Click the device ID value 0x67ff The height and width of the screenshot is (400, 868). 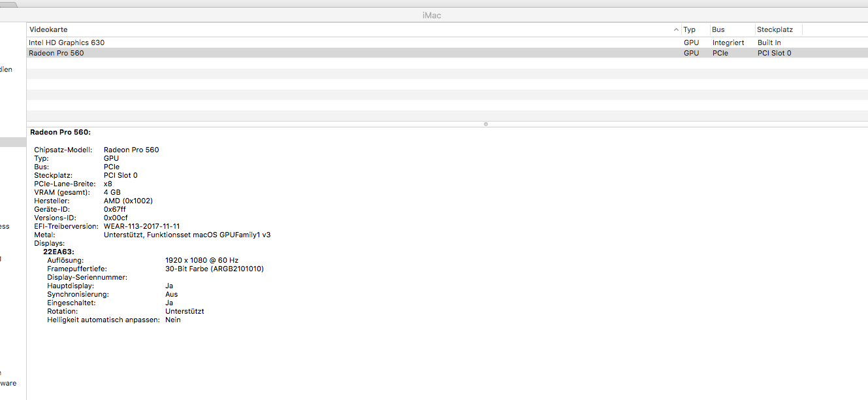pos(115,209)
